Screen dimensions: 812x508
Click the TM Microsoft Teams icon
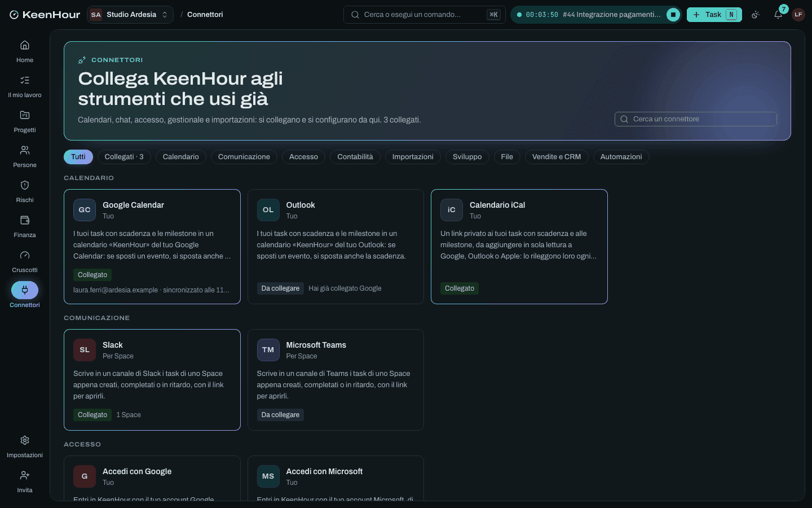pyautogui.click(x=268, y=350)
